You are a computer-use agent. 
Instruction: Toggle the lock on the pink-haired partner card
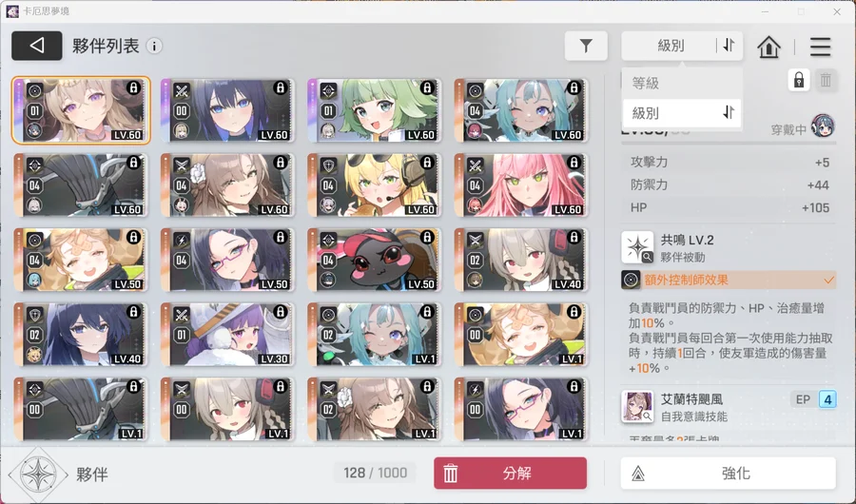574,163
